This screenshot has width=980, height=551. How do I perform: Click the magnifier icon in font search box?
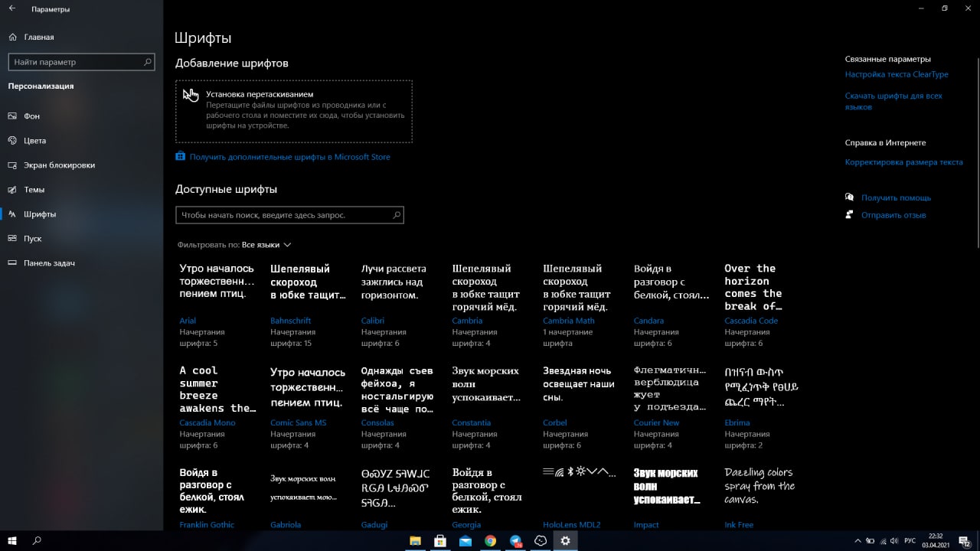tap(396, 215)
